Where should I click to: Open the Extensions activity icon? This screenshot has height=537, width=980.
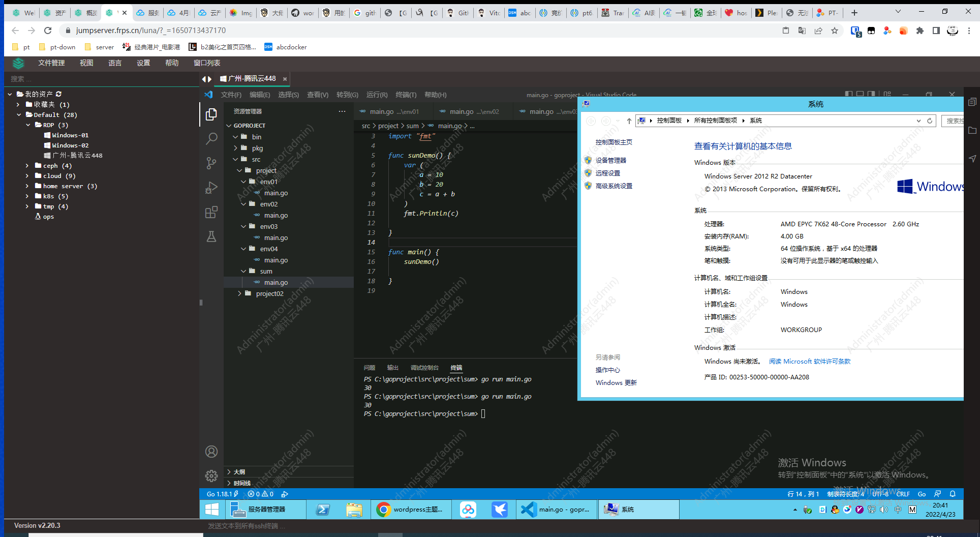[211, 212]
